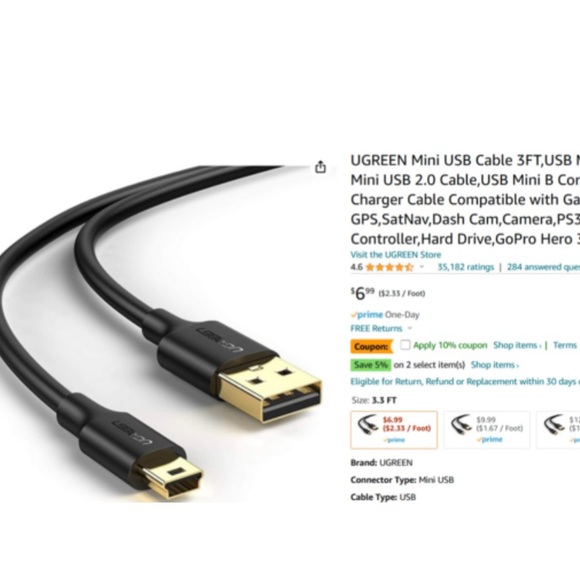Click the green Save 5% badge

click(x=371, y=365)
